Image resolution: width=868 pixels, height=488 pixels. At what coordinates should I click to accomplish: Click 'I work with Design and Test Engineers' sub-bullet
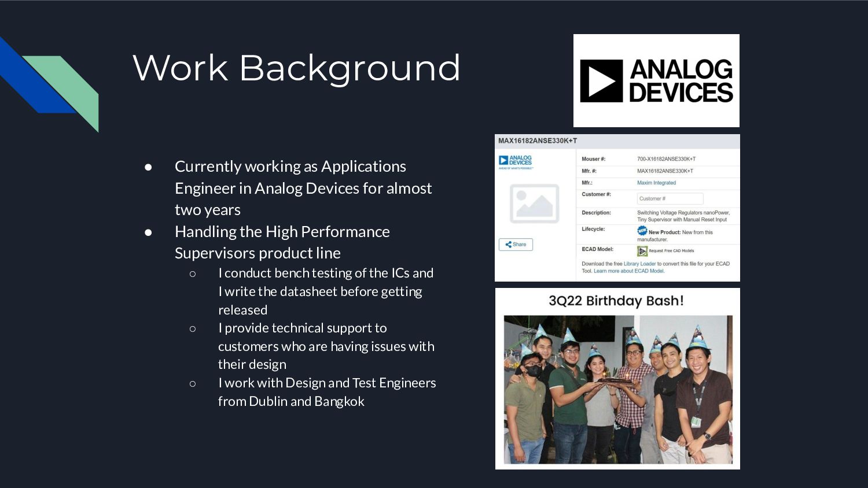pyautogui.click(x=327, y=392)
